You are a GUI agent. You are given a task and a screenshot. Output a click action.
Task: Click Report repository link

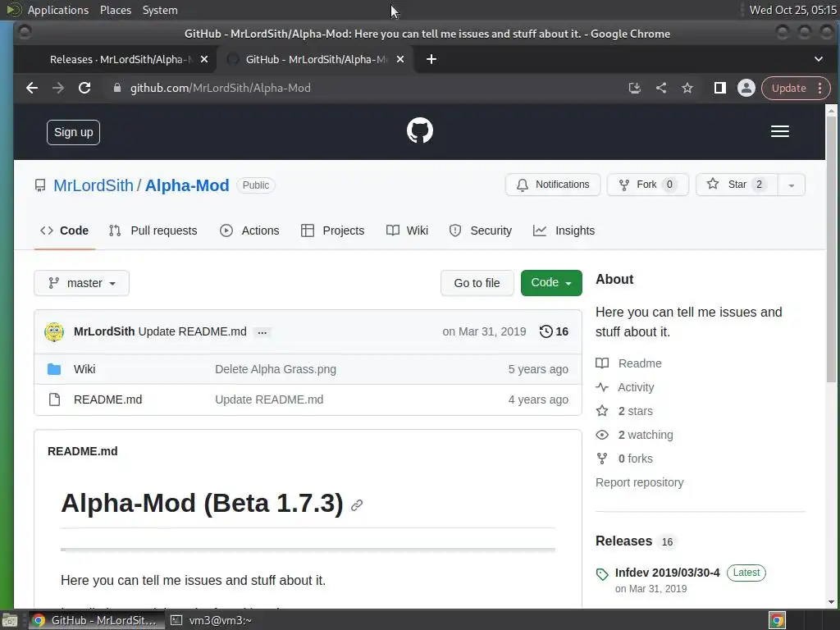(640, 482)
